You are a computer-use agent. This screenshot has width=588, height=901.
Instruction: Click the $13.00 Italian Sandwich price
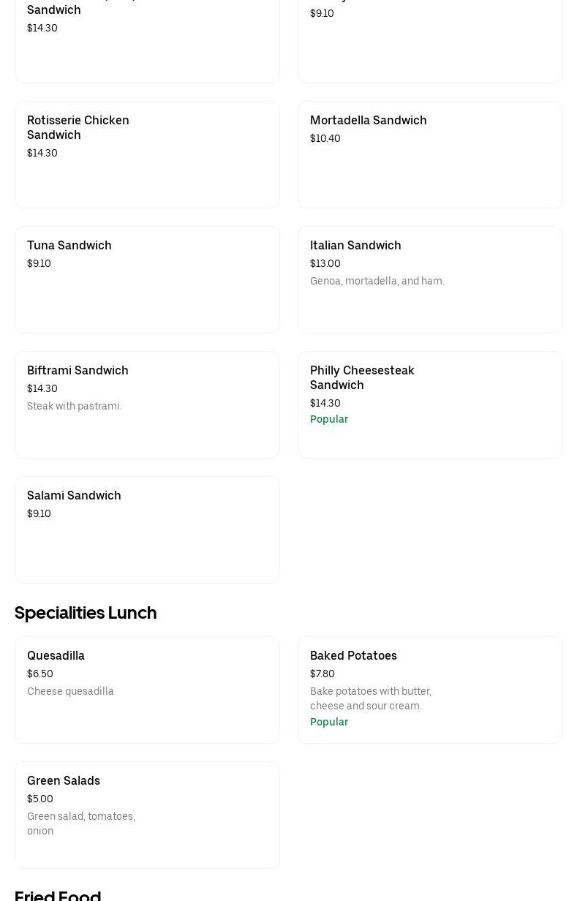click(325, 263)
